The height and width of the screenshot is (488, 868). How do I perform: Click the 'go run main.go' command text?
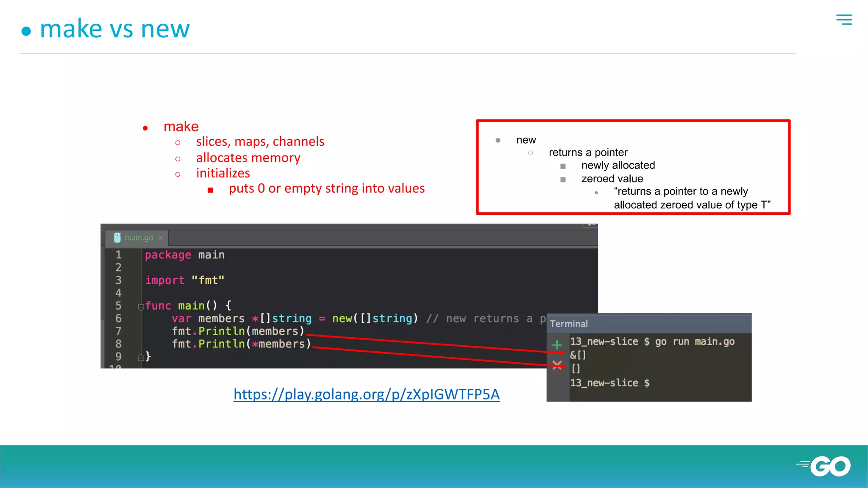pyautogui.click(x=695, y=341)
